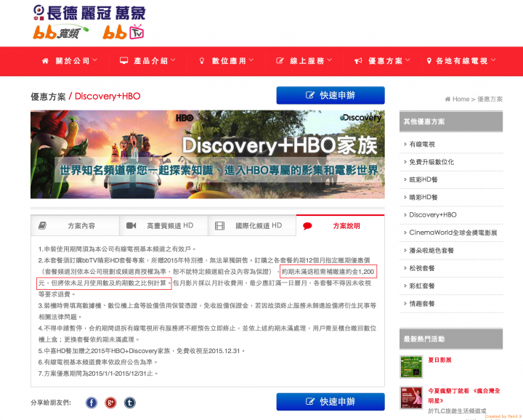This screenshot has width=523, height=420.
Task: Click the film strip icon on 國際化頻道 tab
Action: click(x=219, y=226)
